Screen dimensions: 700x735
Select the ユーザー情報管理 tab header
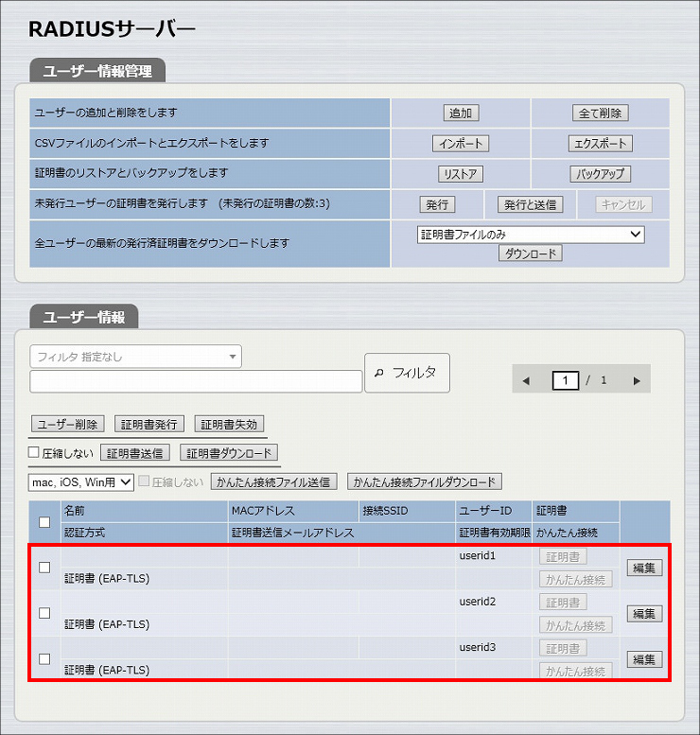(x=97, y=71)
